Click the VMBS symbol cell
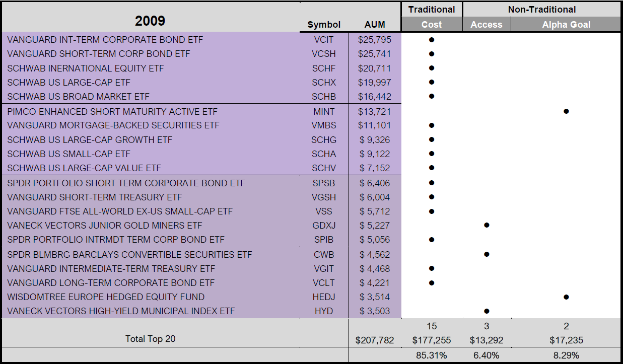The image size is (623, 364). [x=323, y=125]
